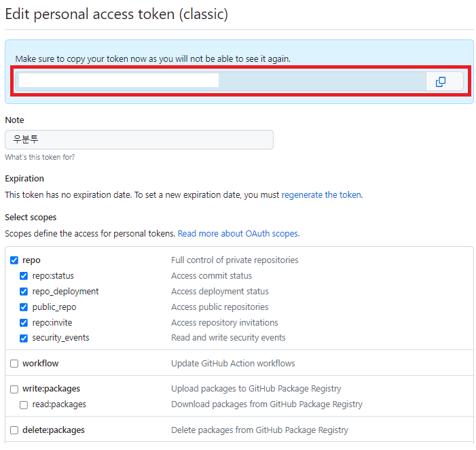Click the "Edit personal access token (classic)" title
This screenshot has height=450, width=476.
tap(116, 14)
